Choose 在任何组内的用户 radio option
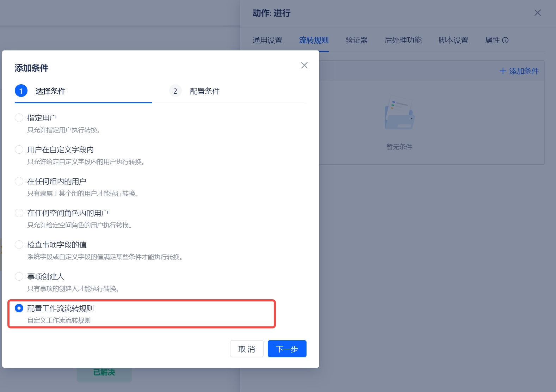Screen dimensions: 556x392 point(19,181)
